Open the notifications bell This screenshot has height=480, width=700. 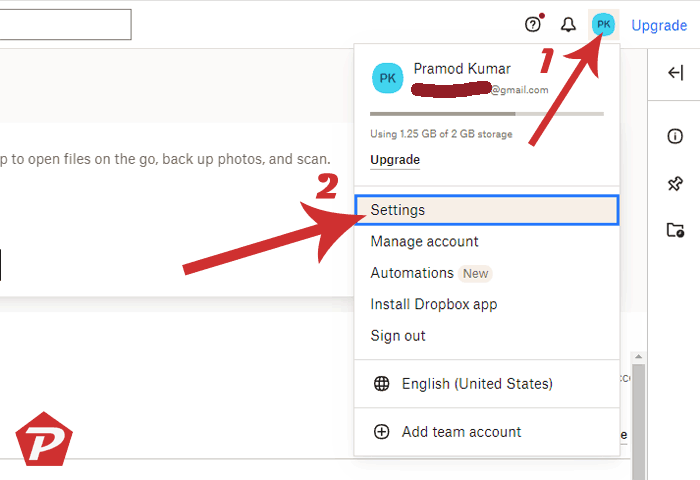coord(568,25)
